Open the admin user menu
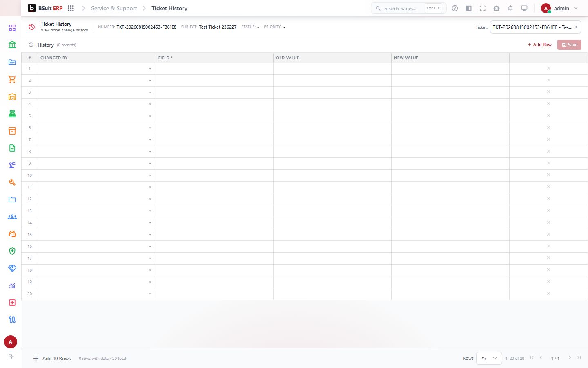Viewport: 588px width, 368px height. click(x=559, y=8)
